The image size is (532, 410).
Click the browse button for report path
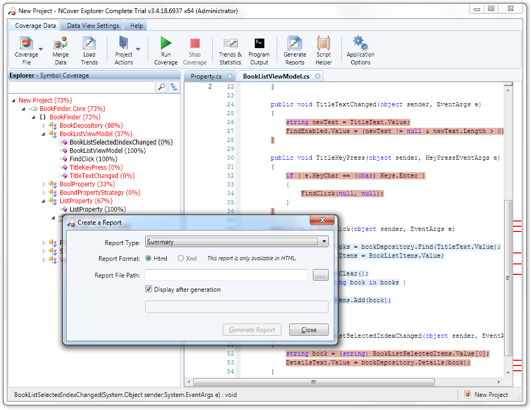point(320,275)
